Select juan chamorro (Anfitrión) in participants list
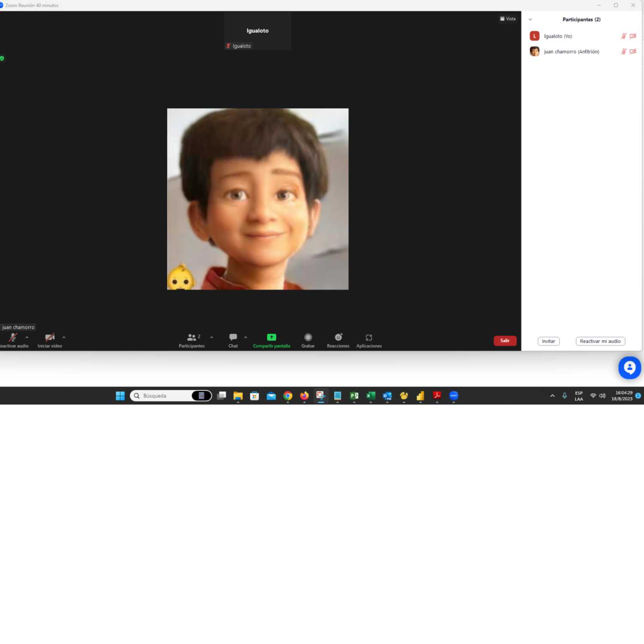The height and width of the screenshot is (644, 644). pyautogui.click(x=582, y=52)
